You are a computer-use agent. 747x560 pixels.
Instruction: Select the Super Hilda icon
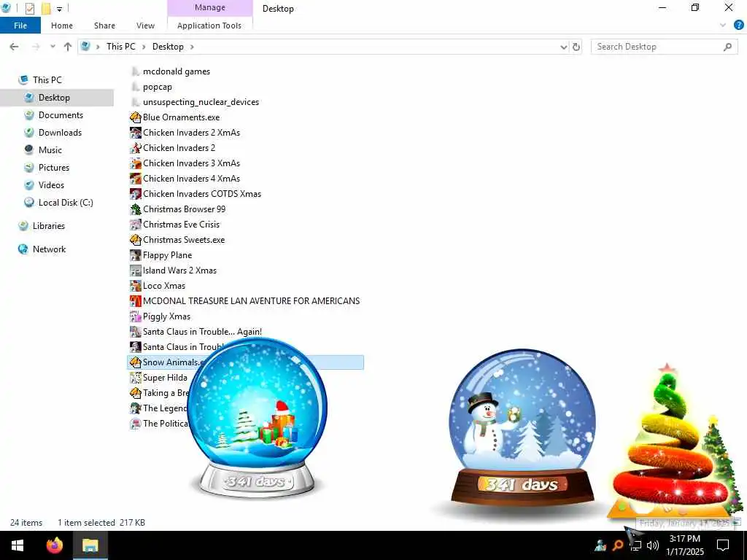point(135,378)
